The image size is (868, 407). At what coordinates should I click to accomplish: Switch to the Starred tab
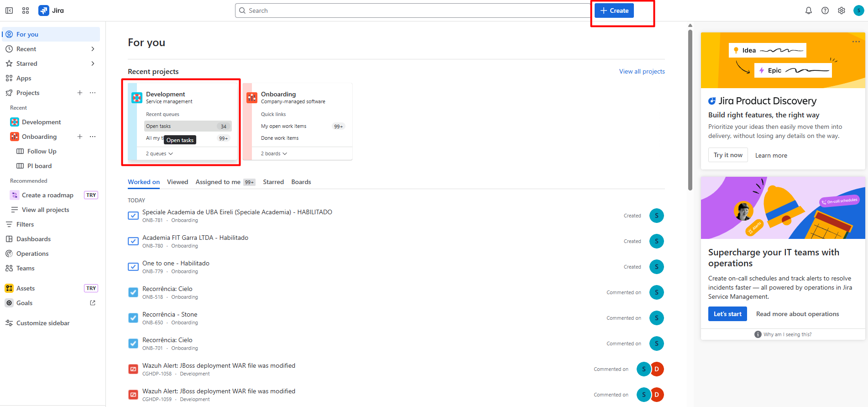point(273,182)
